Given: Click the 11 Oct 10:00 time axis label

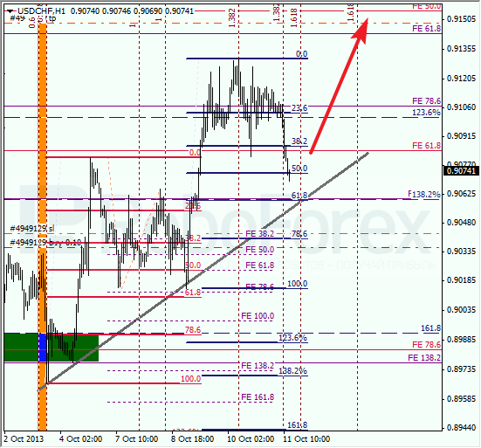Looking at the screenshot, I should point(306,439).
